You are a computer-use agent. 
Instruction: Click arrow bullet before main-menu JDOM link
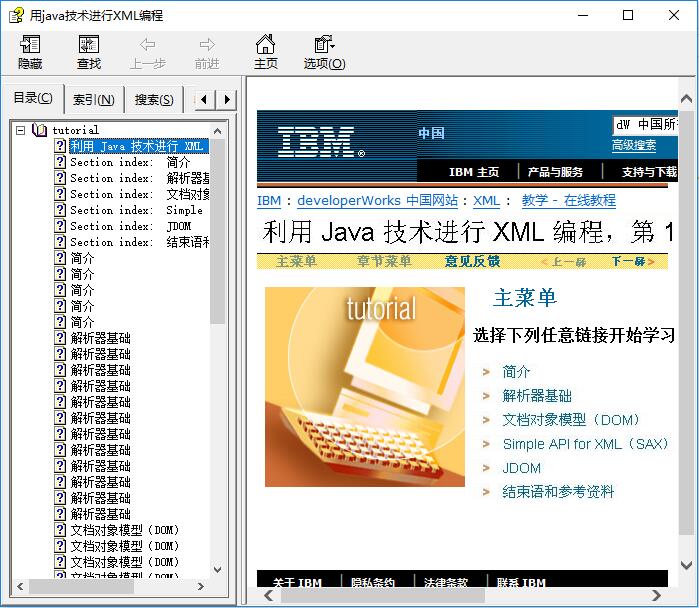point(486,468)
